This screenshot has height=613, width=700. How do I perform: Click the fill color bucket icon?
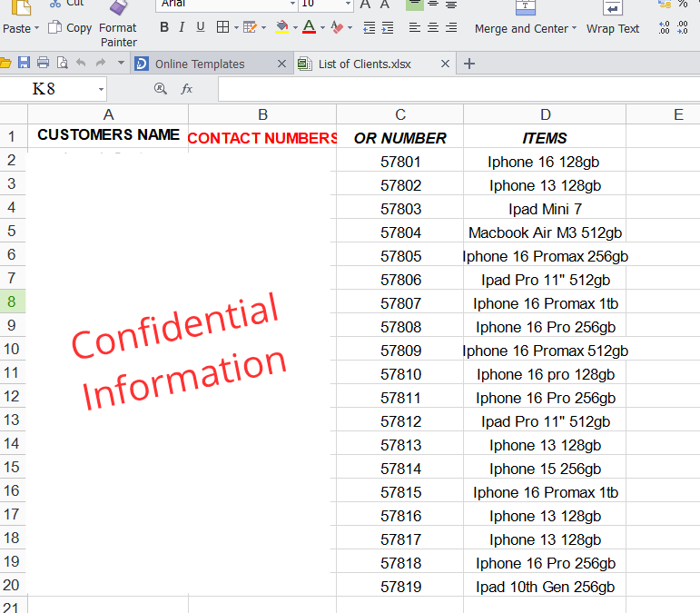[x=281, y=27]
